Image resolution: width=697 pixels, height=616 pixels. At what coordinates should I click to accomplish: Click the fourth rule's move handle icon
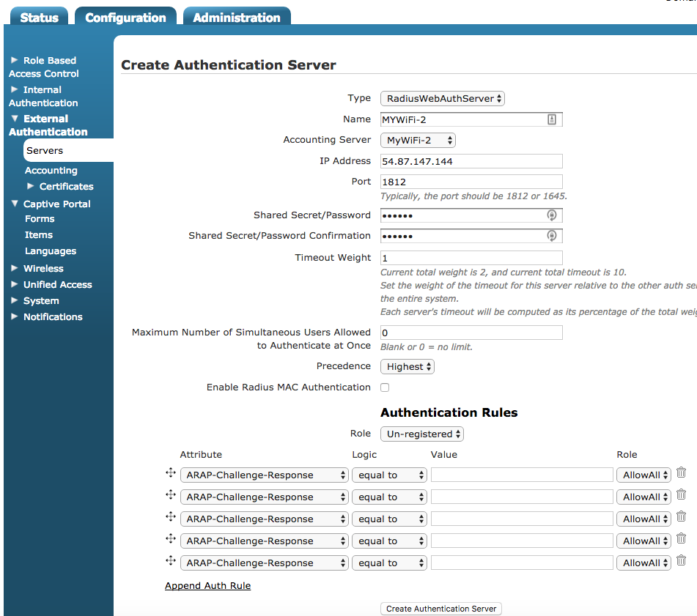171,538
